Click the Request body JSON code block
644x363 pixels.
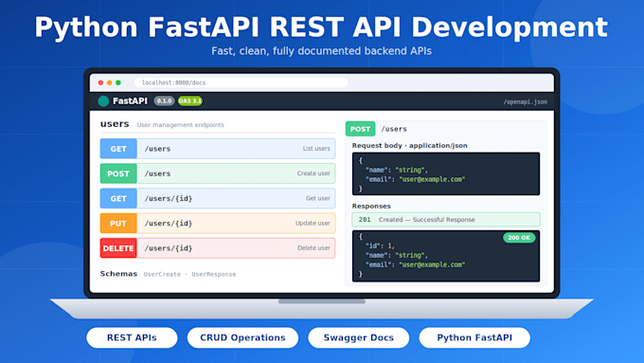coord(446,173)
